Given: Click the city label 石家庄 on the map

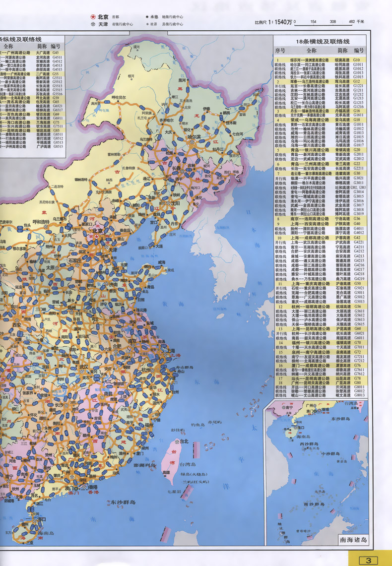Looking at the screenshot, I should (x=75, y=260).
